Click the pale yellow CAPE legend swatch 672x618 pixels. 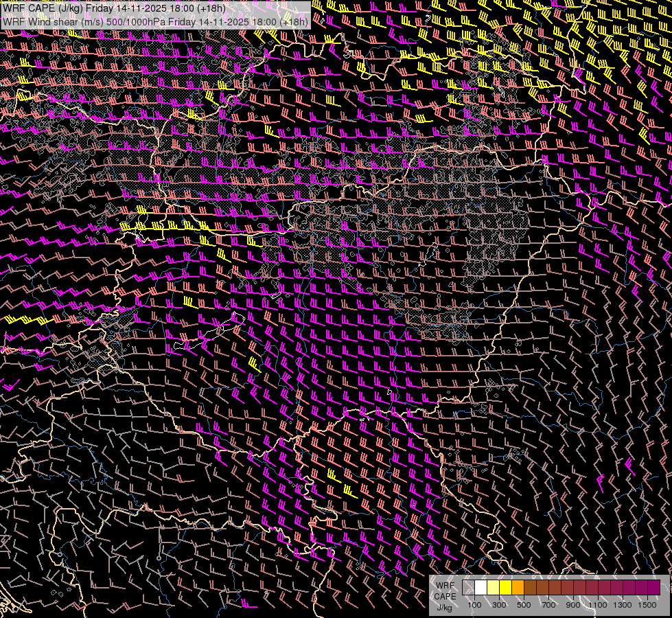click(494, 588)
